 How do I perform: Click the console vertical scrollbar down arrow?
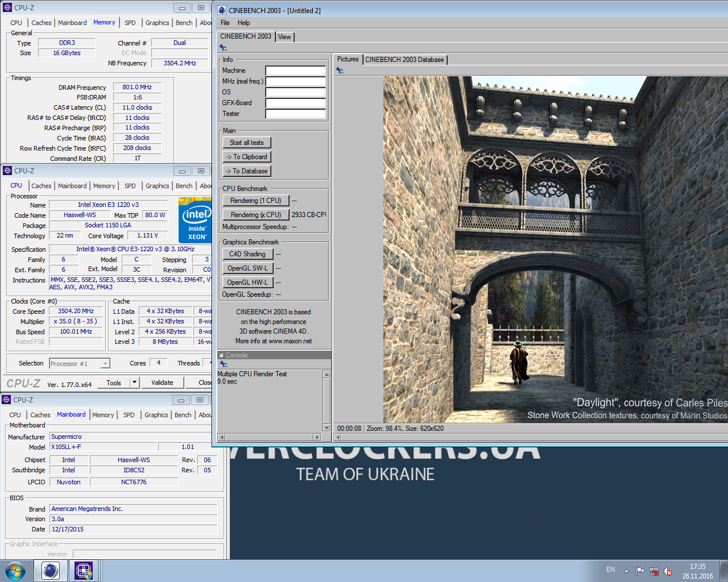(326, 428)
